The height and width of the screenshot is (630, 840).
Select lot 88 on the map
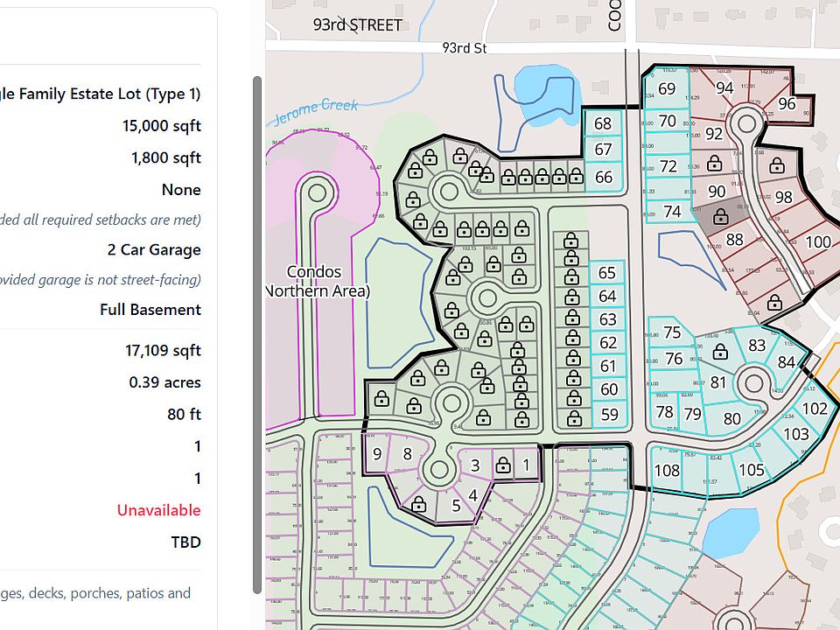click(x=734, y=240)
